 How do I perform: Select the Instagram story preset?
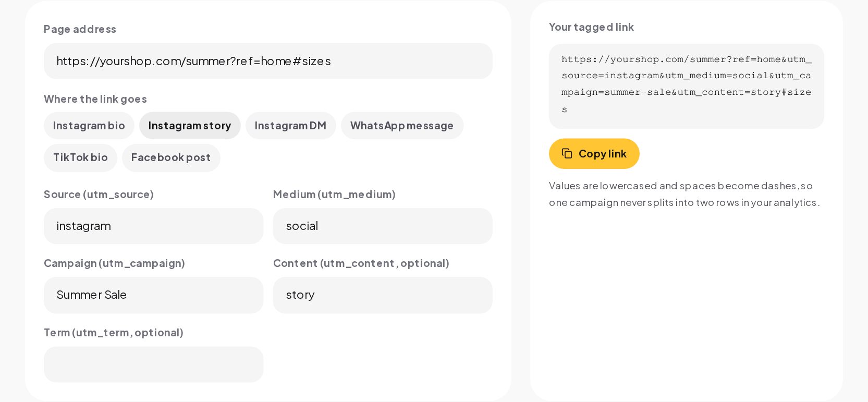click(190, 126)
